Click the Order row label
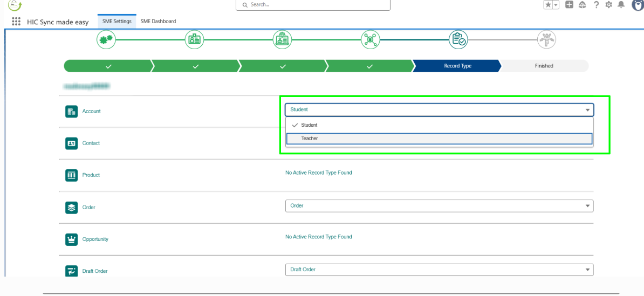 (x=88, y=208)
